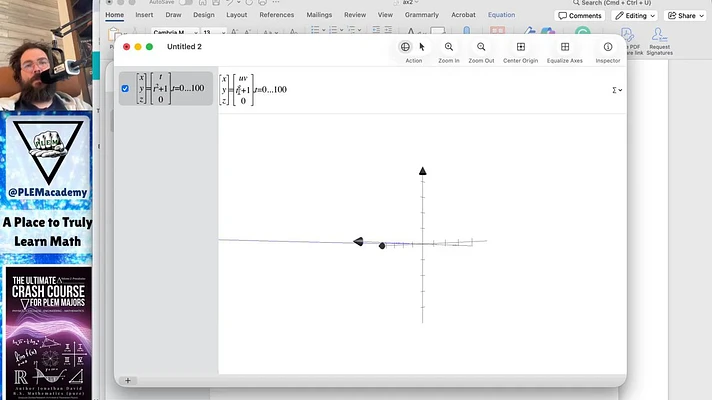Add a new equation with plus button
The image size is (712, 400).
(128, 380)
